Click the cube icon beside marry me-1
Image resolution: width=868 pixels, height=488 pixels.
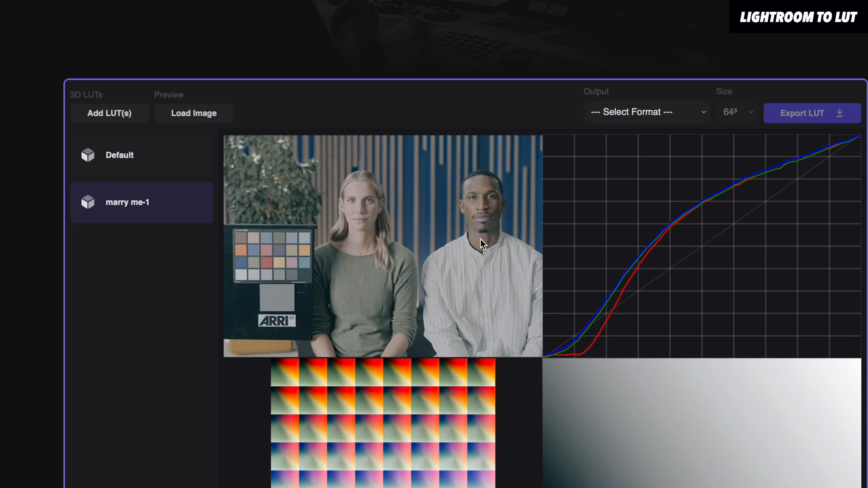pos(88,202)
